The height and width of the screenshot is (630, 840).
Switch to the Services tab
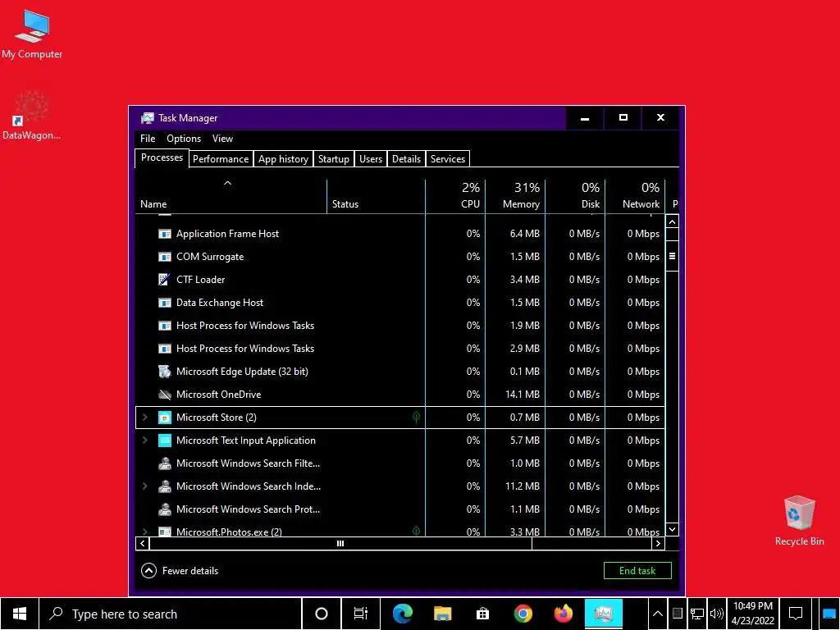pyautogui.click(x=448, y=159)
